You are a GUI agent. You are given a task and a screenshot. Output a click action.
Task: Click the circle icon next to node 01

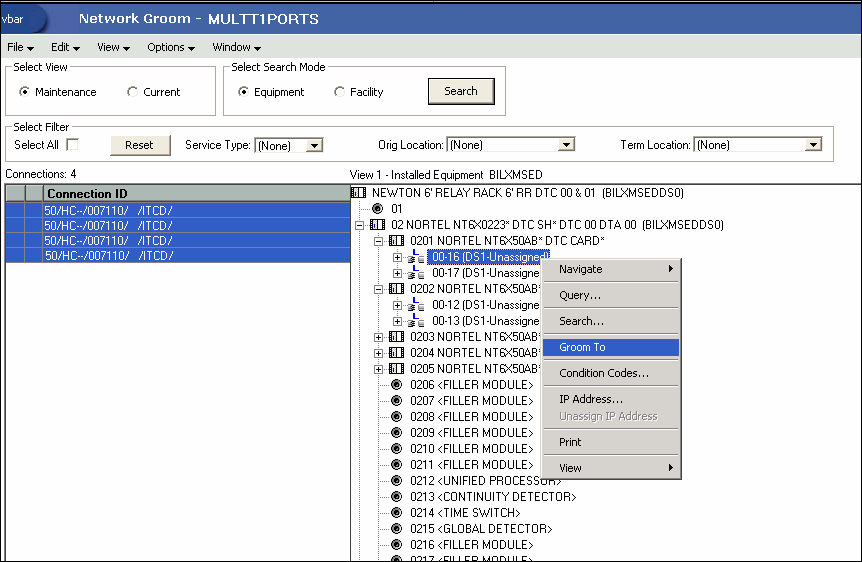tap(378, 208)
